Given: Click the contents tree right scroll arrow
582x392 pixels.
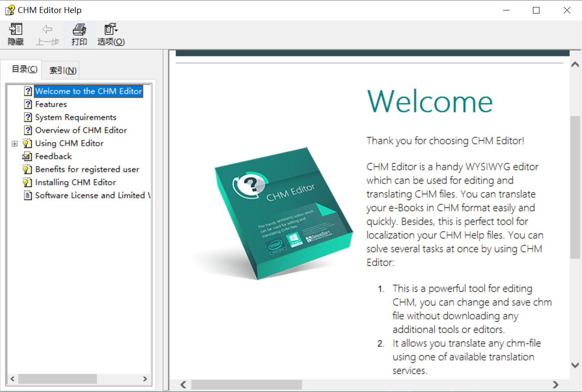Looking at the screenshot, I should pos(145,379).
